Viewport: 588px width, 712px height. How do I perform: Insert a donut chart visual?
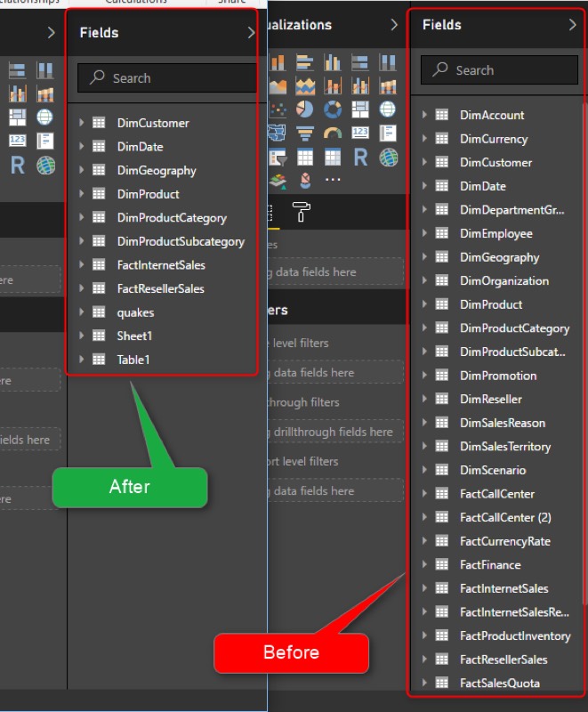[x=332, y=109]
